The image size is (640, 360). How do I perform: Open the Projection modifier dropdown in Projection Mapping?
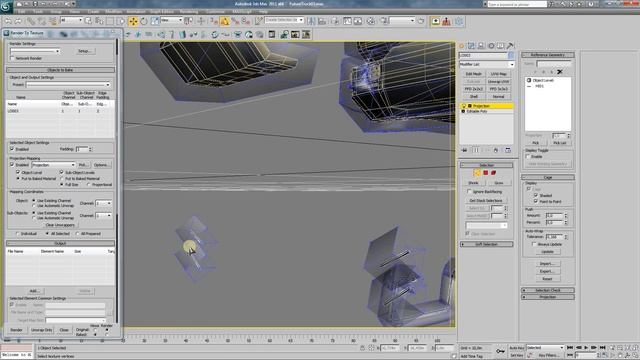53,165
